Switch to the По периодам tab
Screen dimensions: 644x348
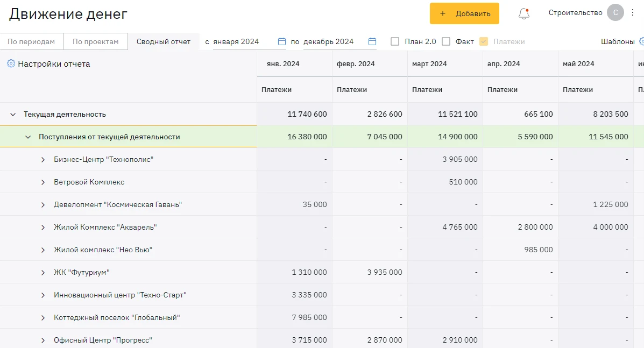pos(31,41)
